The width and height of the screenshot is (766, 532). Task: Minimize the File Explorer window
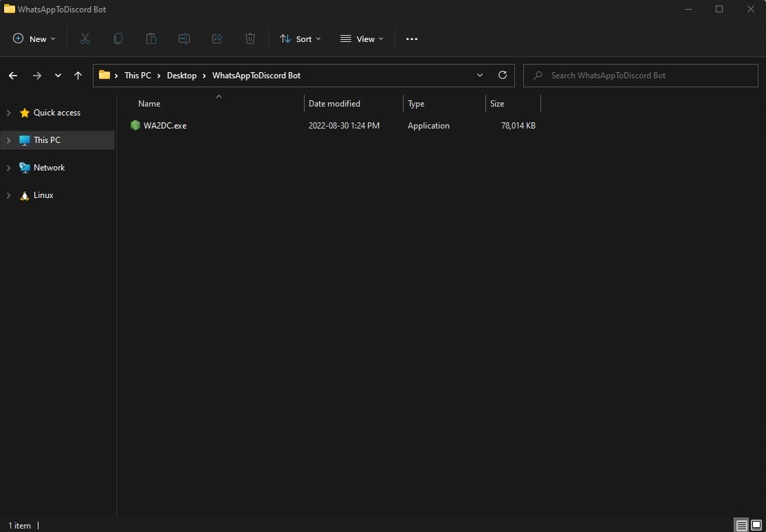688,10
